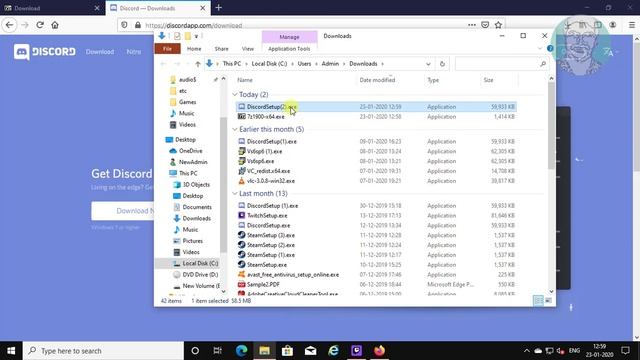The image size is (640, 360).
Task: Open Task View on taskbar
Action: pyautogui.click(x=218, y=351)
